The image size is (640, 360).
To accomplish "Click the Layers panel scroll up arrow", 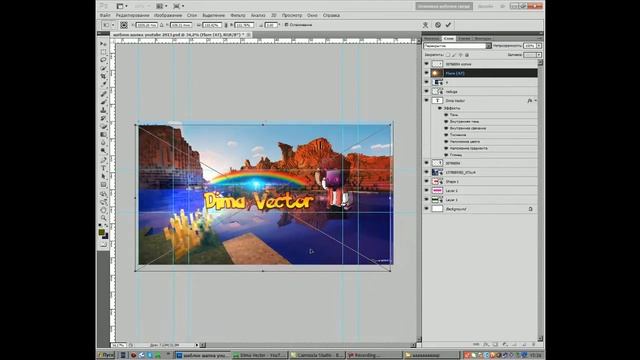I will pyautogui.click(x=540, y=62).
